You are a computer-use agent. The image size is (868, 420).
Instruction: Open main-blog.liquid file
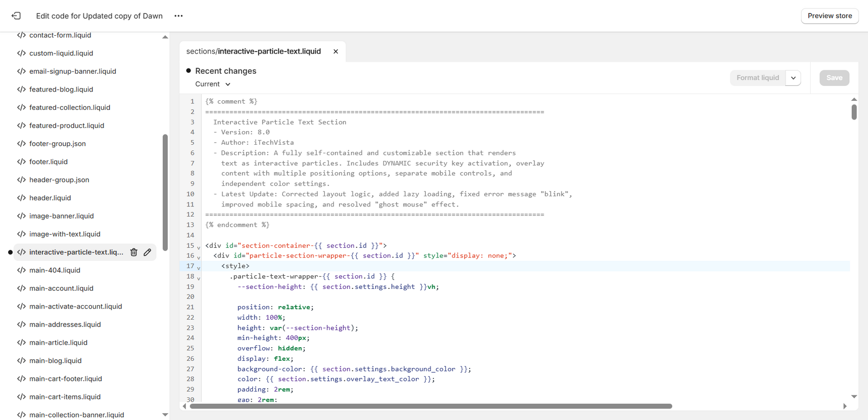coord(55,361)
